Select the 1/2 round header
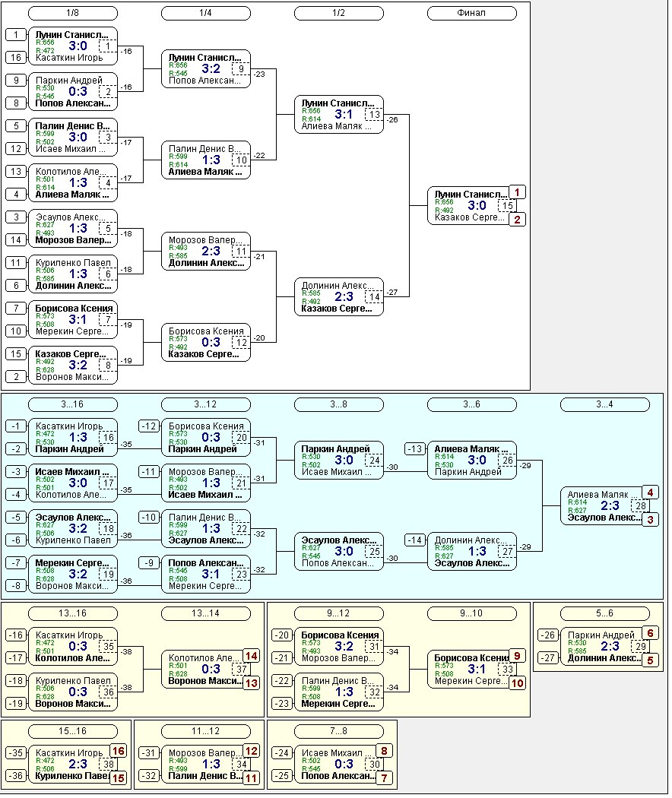This screenshot has width=672, height=798. tap(338, 13)
